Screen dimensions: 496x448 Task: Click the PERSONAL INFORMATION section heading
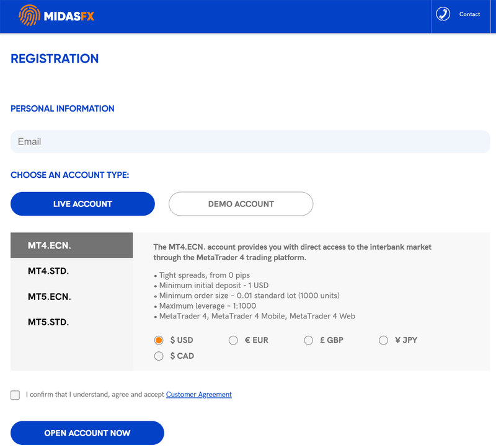click(63, 108)
